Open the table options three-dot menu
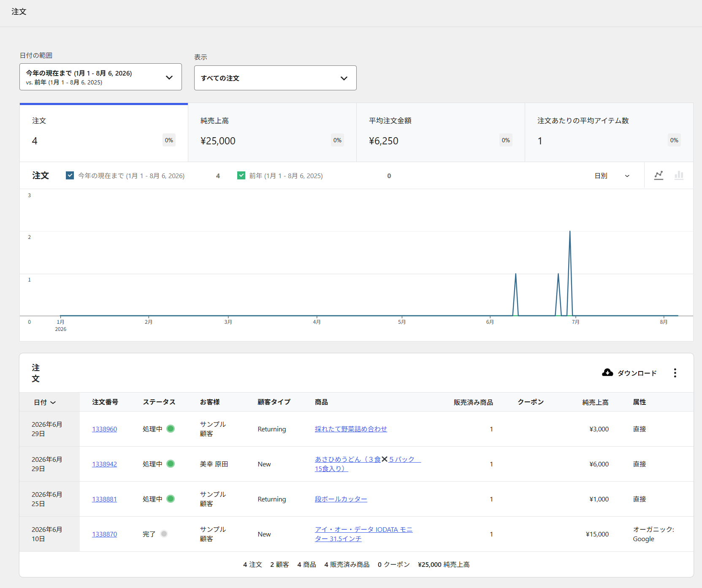The height and width of the screenshot is (588, 702). [x=675, y=373]
